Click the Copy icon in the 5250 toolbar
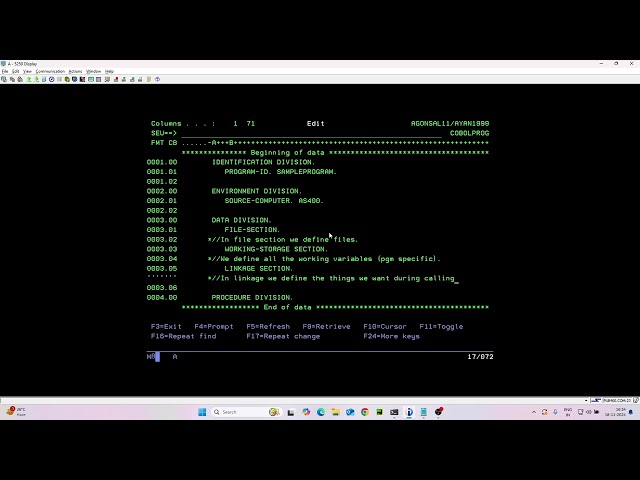The image size is (640, 480). (x=12, y=79)
